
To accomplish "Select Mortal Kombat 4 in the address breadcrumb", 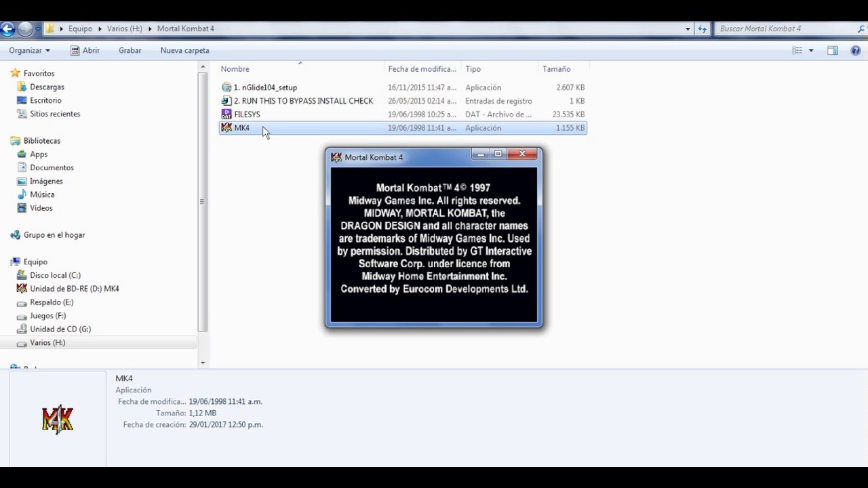I will 185,29.
